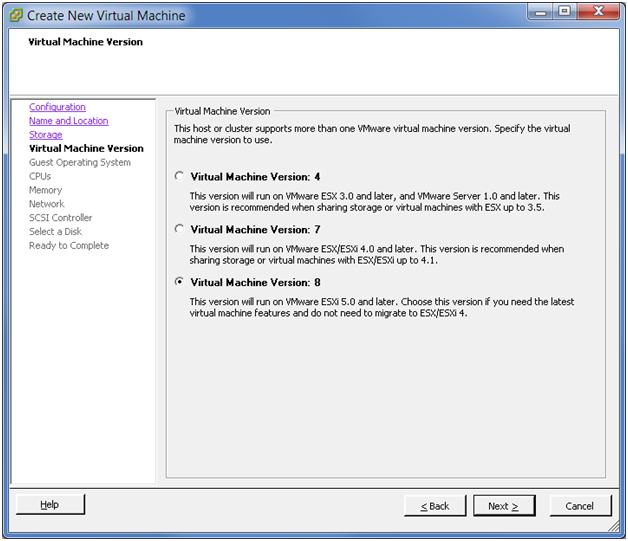Click the Back button
The height and width of the screenshot is (541, 628).
coord(435,506)
